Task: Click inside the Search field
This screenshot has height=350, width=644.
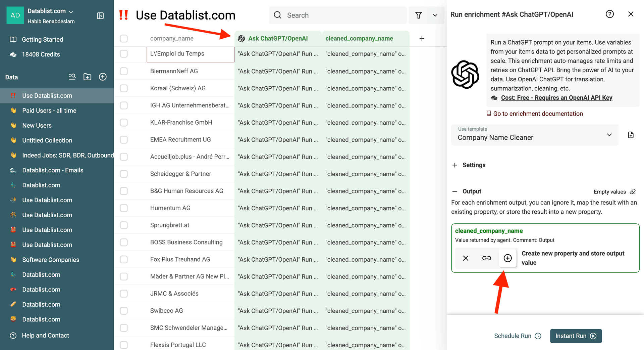Action: coord(342,15)
